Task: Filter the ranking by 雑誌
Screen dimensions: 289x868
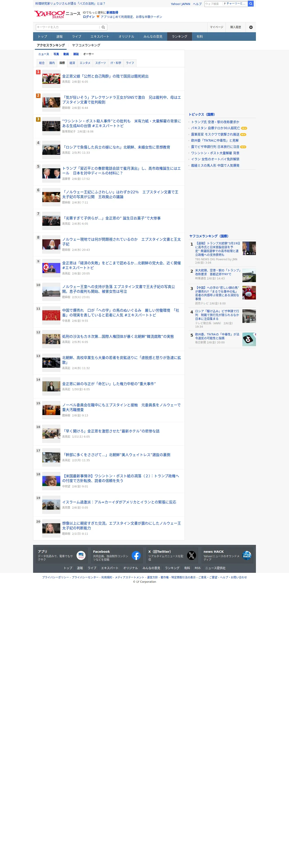Action: (x=76, y=54)
